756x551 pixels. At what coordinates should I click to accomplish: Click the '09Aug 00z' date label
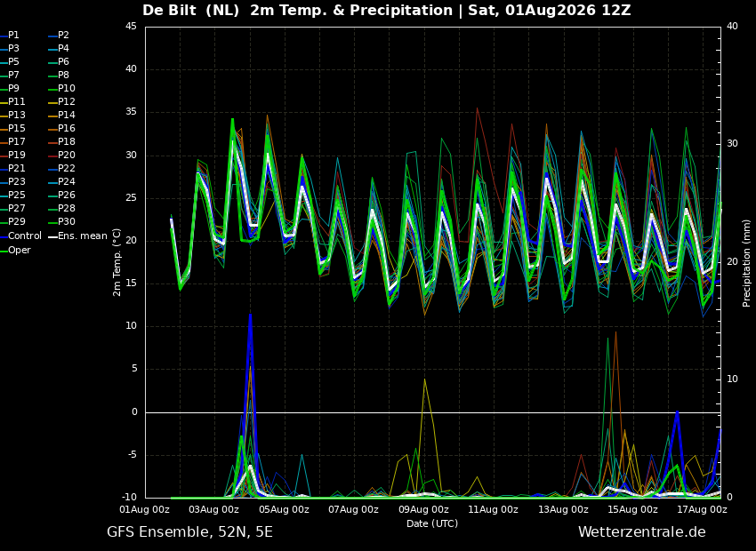pyautogui.click(x=423, y=509)
